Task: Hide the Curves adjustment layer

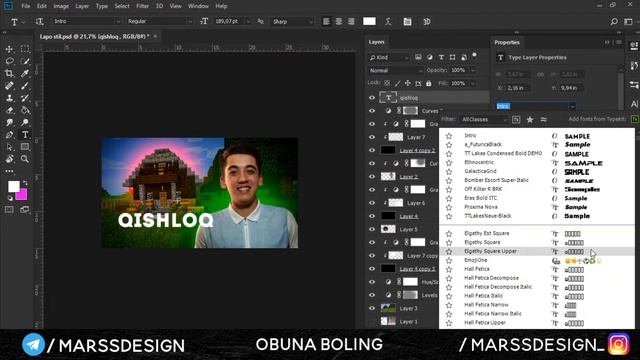Action: (372, 111)
